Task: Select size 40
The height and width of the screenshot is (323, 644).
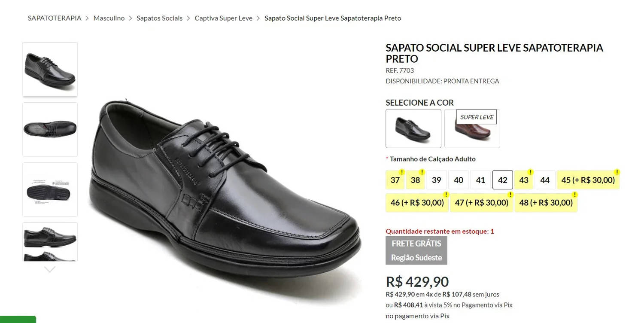Action: pos(459,180)
